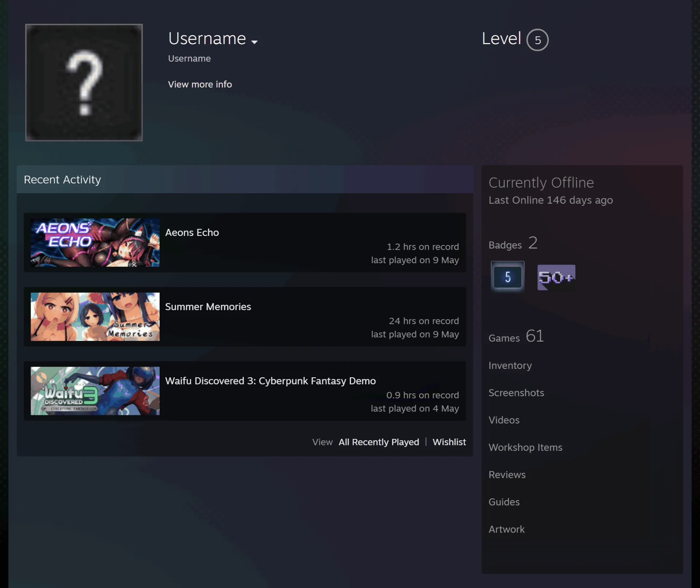Click 'Last Online 146 days ago' text

pos(551,200)
